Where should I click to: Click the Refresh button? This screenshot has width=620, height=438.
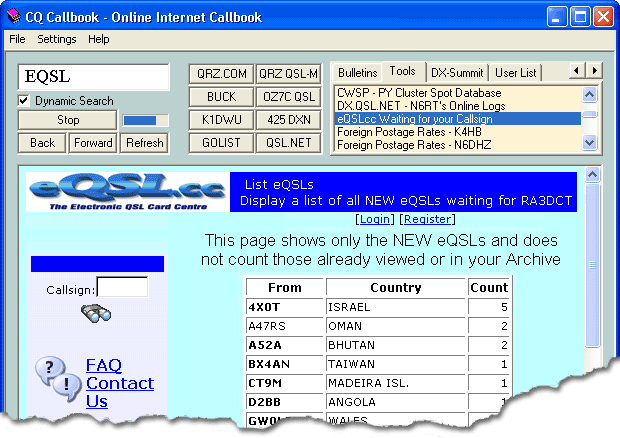pos(145,143)
